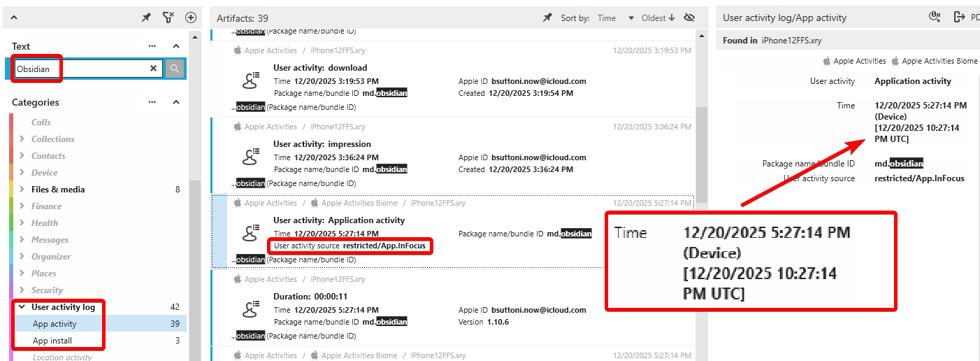
Task: Select the App install subcategory
Action: point(99,341)
